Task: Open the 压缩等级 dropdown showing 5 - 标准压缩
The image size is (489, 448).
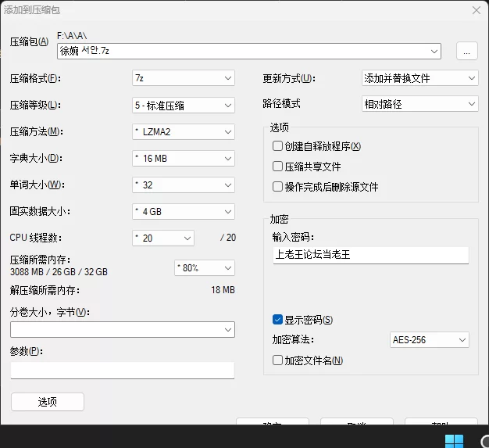Action: (x=184, y=106)
